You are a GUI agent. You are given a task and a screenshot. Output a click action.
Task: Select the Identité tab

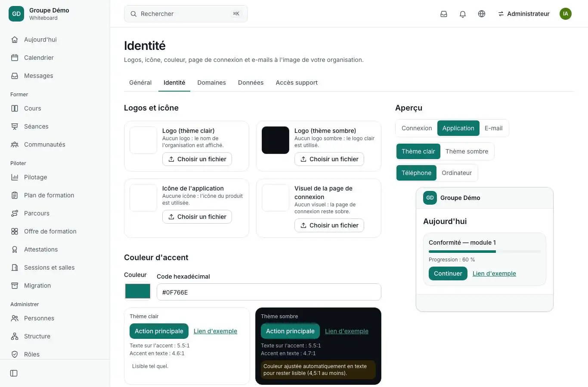coord(174,83)
